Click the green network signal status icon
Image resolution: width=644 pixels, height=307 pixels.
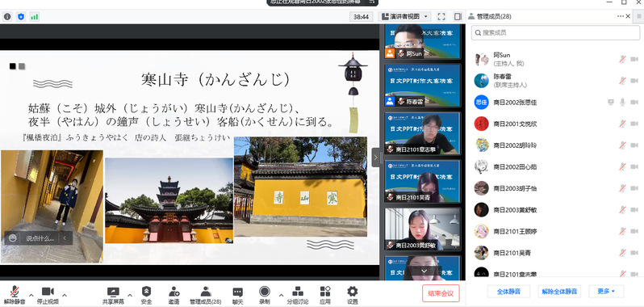[x=35, y=17]
